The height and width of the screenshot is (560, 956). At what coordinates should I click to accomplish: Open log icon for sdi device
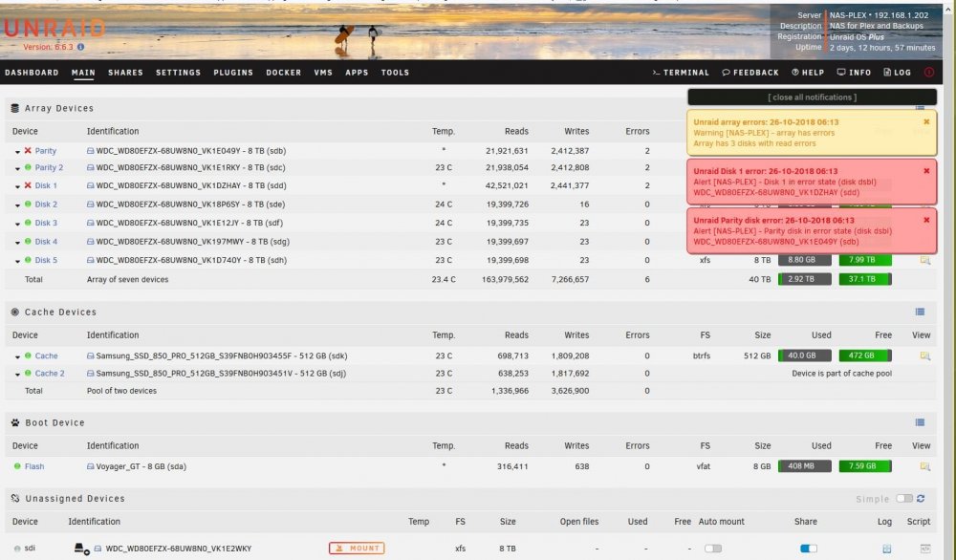point(886,549)
